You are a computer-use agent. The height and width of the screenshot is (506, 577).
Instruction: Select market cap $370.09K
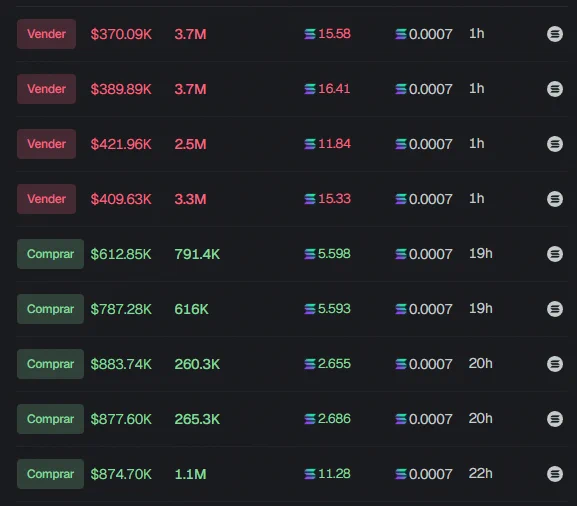[x=121, y=34]
